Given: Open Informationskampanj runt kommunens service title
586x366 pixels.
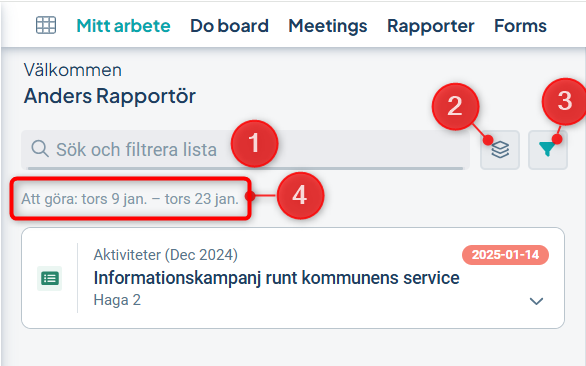Looking at the screenshot, I should (276, 278).
